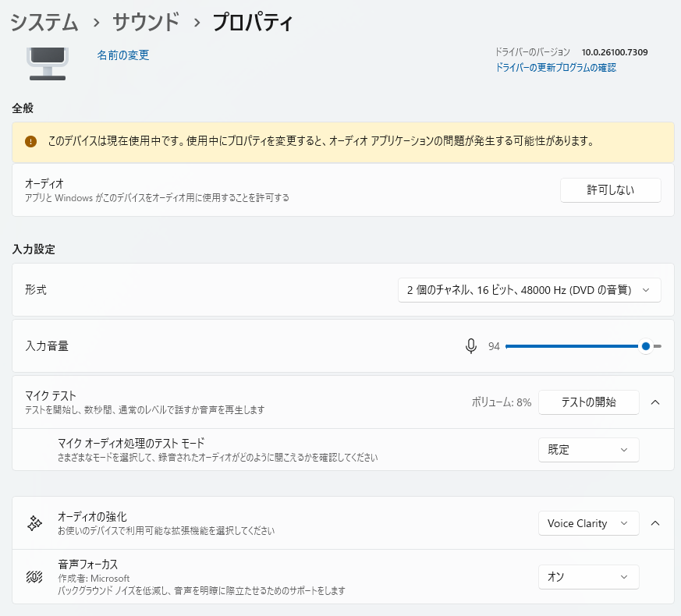Go to システム in the breadcrumb
This screenshot has width=681, height=616.
coord(44,23)
